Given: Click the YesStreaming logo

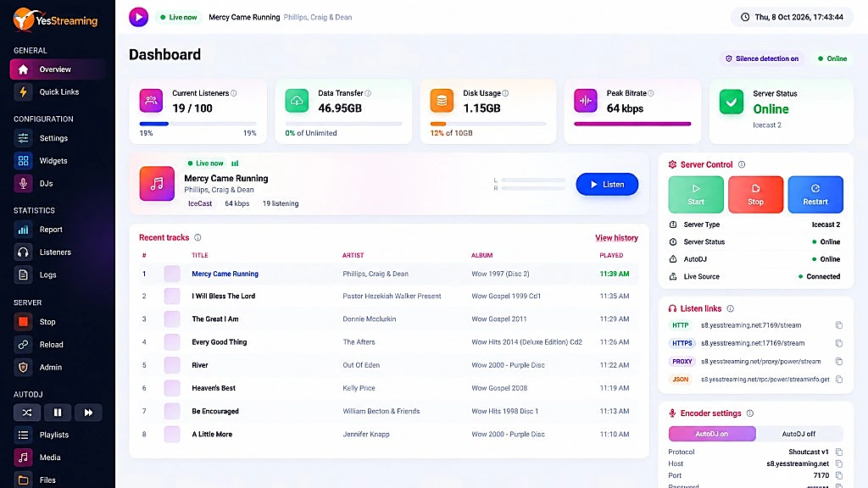Looking at the screenshot, I should 55,20.
